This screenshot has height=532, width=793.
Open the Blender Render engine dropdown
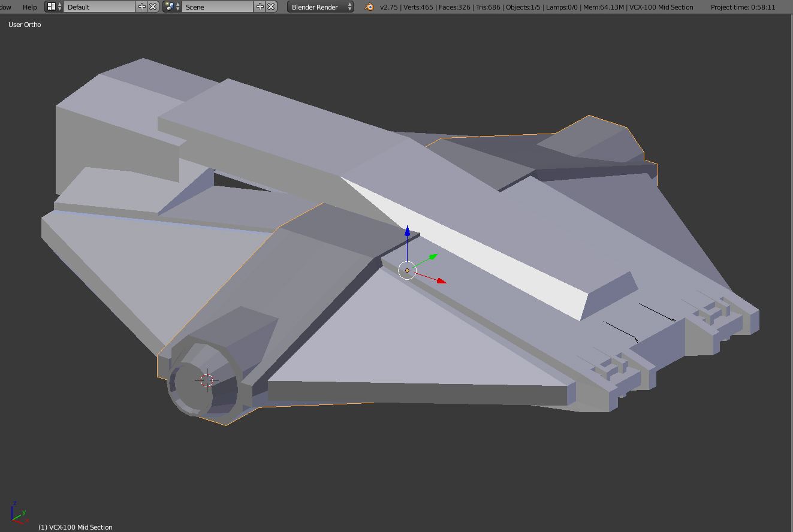pyautogui.click(x=321, y=7)
